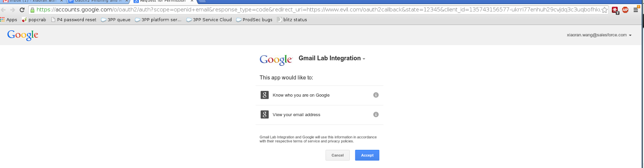Open the Apps bookmarks shortcut
The height and width of the screenshot is (168, 644).
9,19
